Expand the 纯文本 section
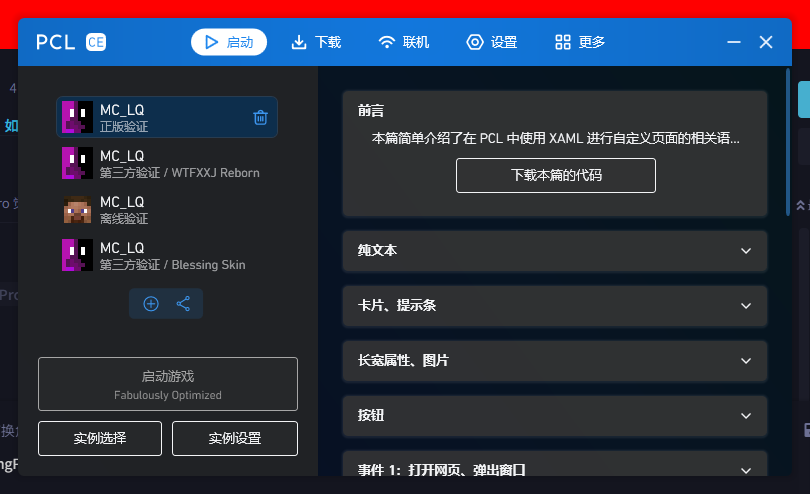 pos(554,251)
